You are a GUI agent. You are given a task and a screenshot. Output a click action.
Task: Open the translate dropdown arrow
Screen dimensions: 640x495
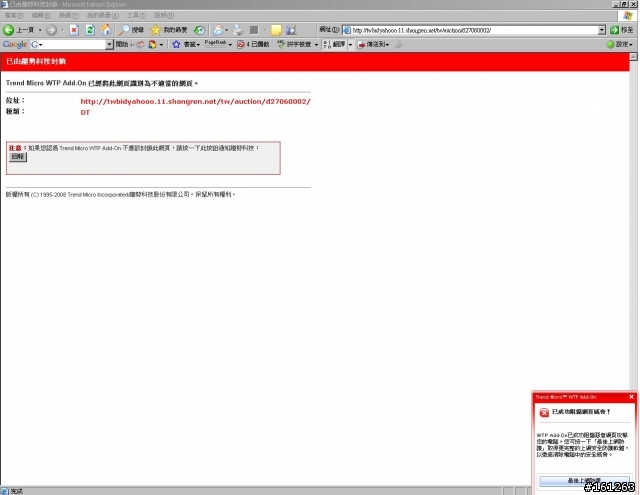(x=350, y=44)
